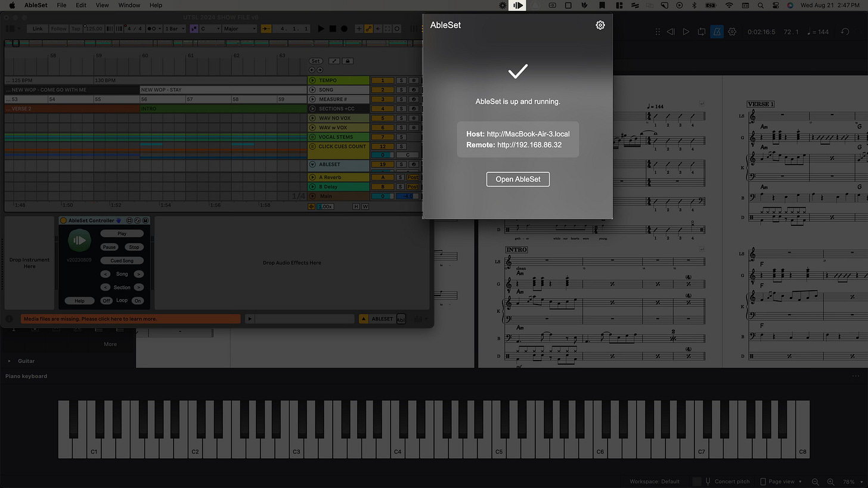Toggle Ableton scale mode purple icon
The width and height of the screenshot is (868, 488).
(194, 29)
